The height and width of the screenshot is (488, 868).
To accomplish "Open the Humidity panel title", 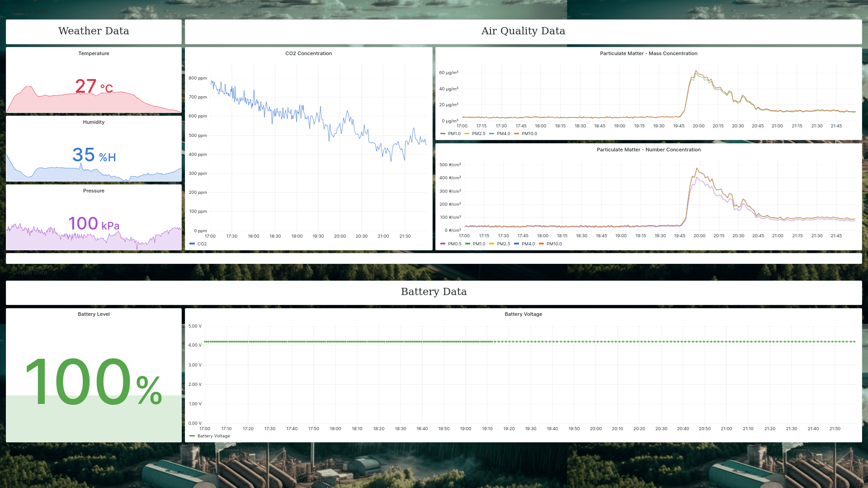I will click(94, 122).
